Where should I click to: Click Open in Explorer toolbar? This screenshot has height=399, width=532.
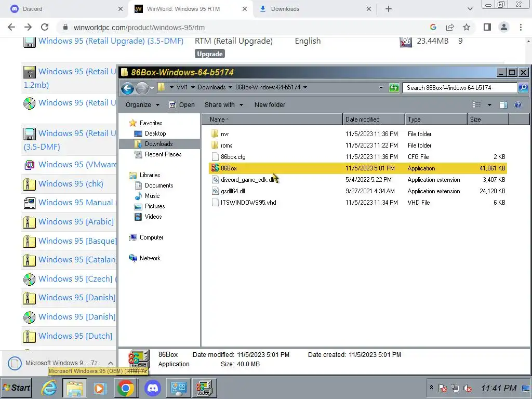(182, 105)
